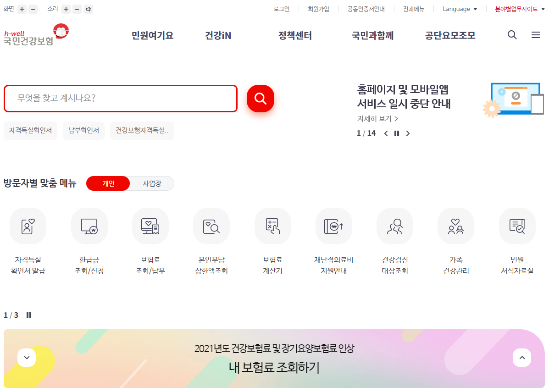Open the header search magnifier icon

coord(512,35)
